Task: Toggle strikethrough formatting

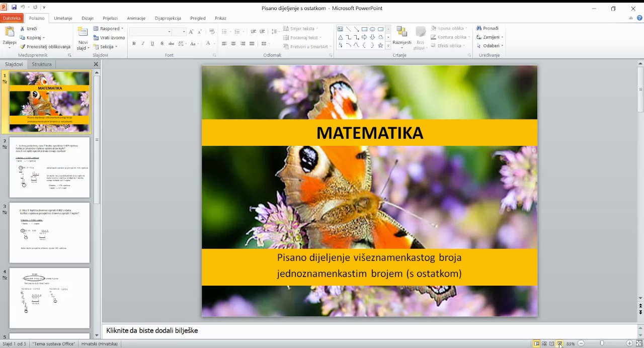Action: click(x=171, y=44)
